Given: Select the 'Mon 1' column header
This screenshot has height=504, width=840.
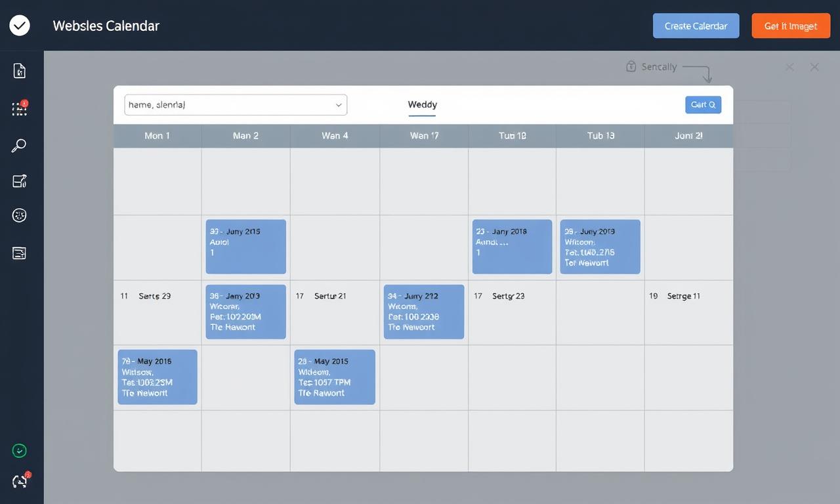Looking at the screenshot, I should tap(157, 136).
